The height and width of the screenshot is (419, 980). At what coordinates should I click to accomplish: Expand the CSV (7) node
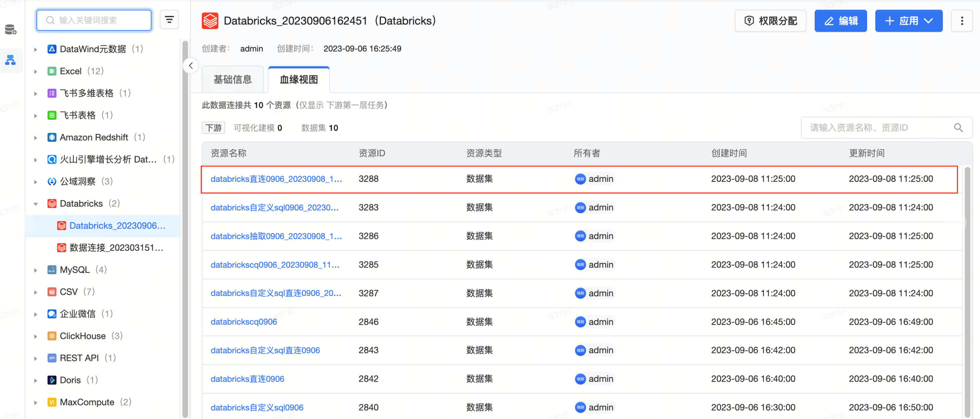pos(35,293)
